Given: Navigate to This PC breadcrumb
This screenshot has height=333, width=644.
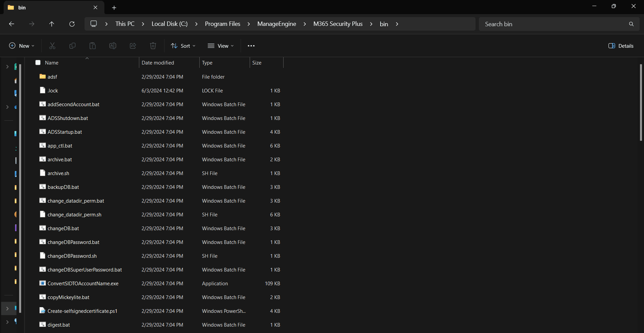Looking at the screenshot, I should [125, 24].
